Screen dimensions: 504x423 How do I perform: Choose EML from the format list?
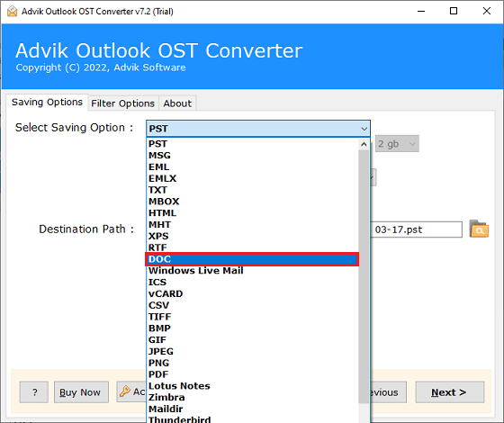tap(253, 167)
